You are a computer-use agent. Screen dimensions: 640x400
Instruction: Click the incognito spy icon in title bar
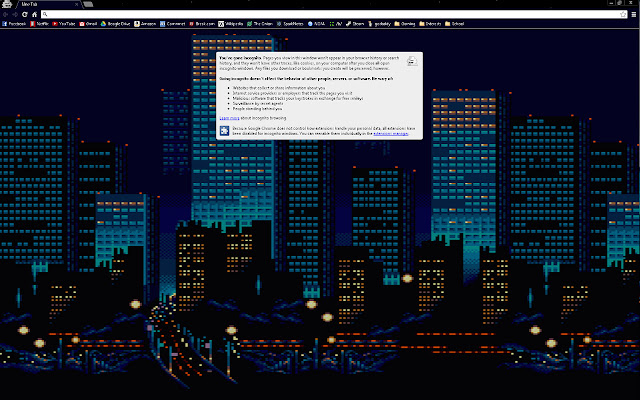(x=7, y=4)
